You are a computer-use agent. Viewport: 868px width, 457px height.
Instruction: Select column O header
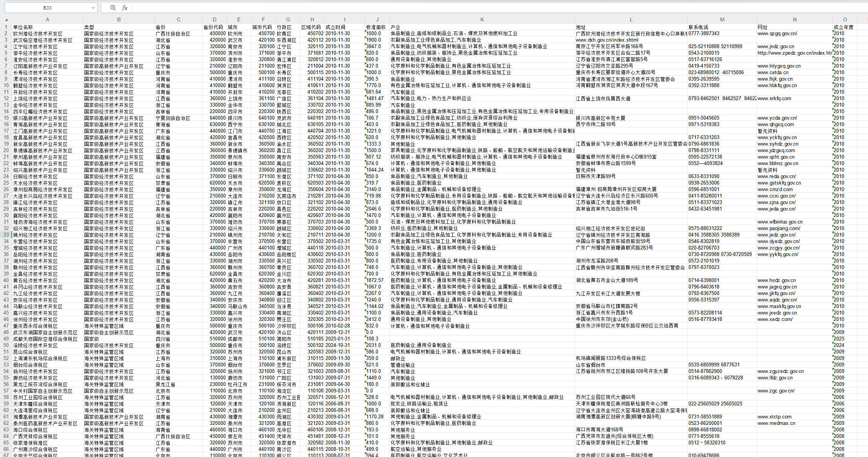pyautogui.click(x=845, y=19)
